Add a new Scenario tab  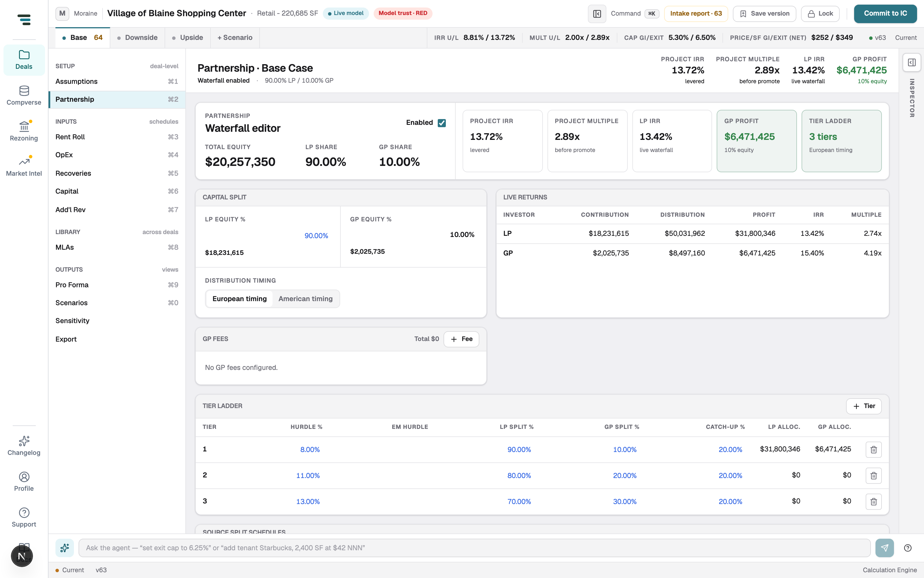235,38
